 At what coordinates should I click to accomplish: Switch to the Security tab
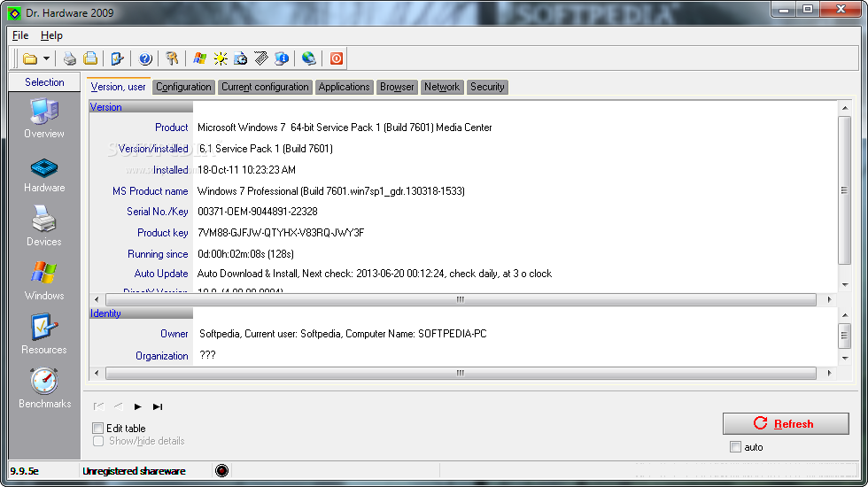pyautogui.click(x=487, y=87)
